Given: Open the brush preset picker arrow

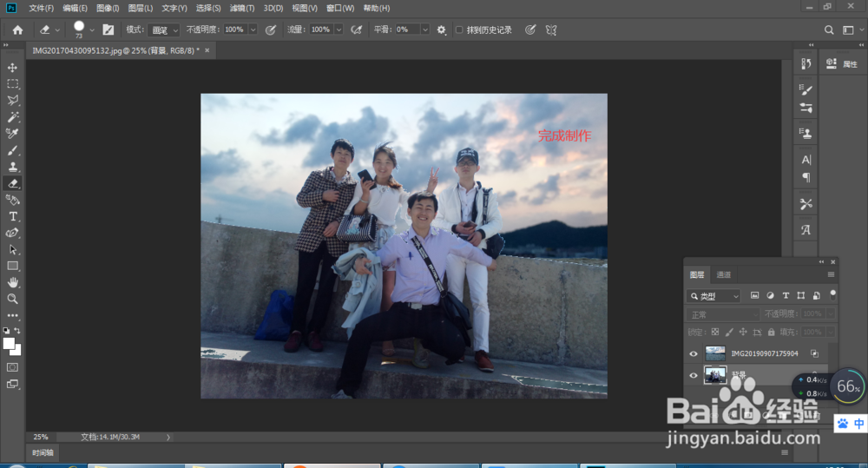Looking at the screenshot, I should [92, 30].
